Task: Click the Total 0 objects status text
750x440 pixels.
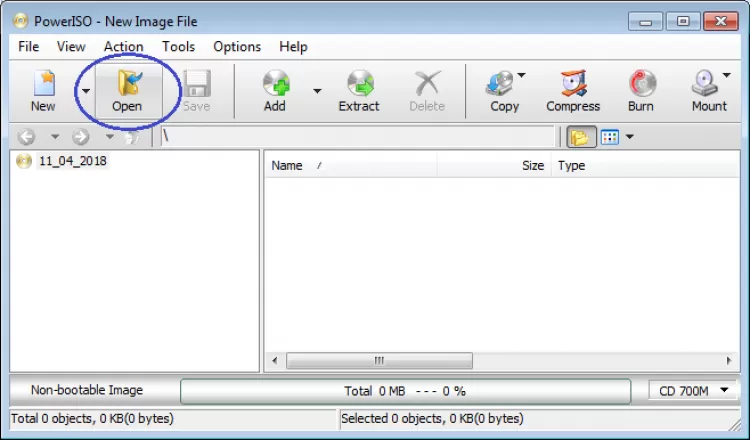Action: tap(92, 418)
